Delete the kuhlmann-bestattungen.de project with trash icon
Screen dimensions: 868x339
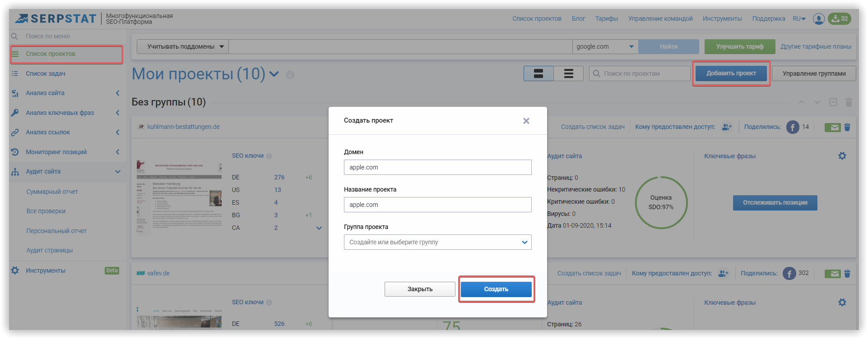[x=847, y=127]
